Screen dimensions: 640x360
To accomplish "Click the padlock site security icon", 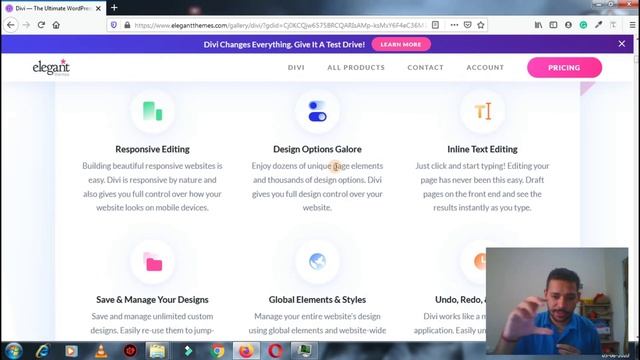I will [x=127, y=25].
